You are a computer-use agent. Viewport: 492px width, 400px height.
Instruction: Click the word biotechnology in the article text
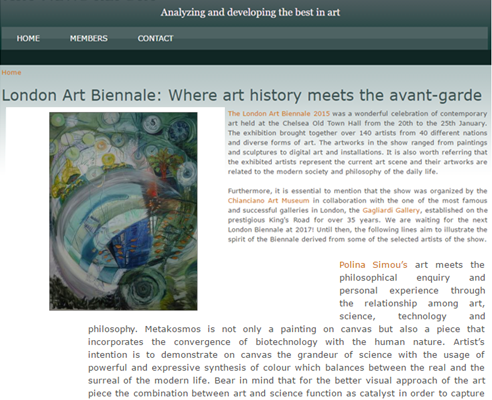pos(286,342)
